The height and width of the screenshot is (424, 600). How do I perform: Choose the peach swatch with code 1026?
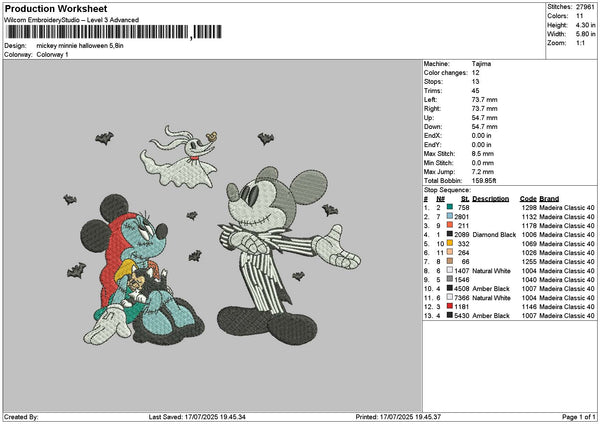coord(450,253)
